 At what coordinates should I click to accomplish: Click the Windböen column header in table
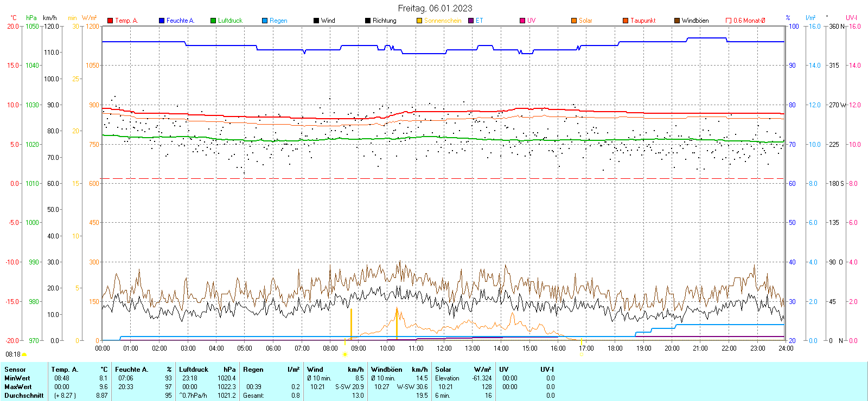386,370
